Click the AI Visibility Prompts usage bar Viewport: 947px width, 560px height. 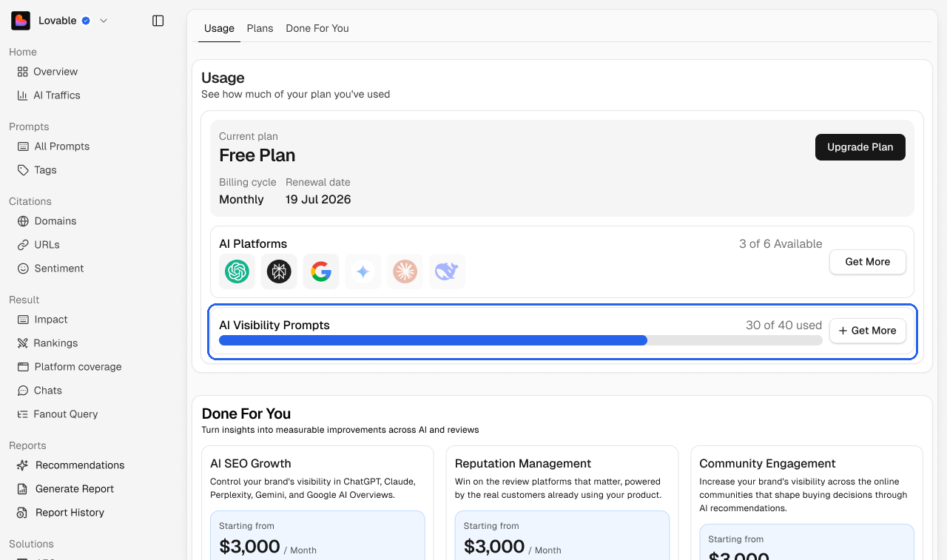coord(521,340)
